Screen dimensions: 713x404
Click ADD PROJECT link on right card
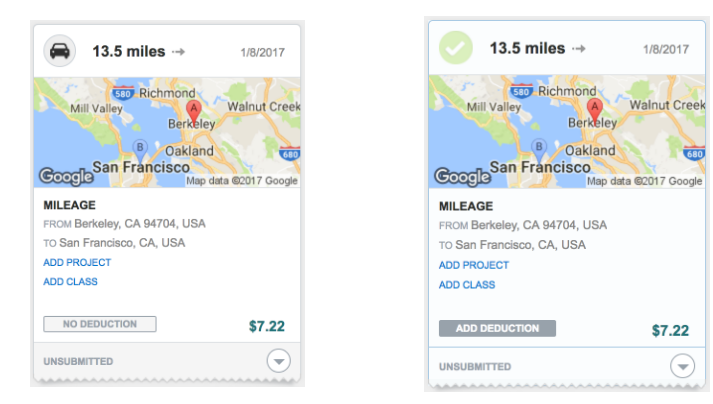(x=474, y=265)
